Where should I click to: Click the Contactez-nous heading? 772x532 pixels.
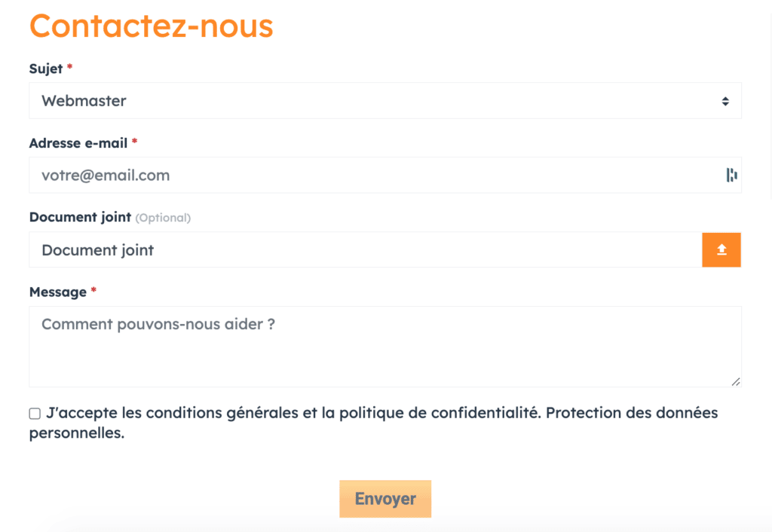151,26
